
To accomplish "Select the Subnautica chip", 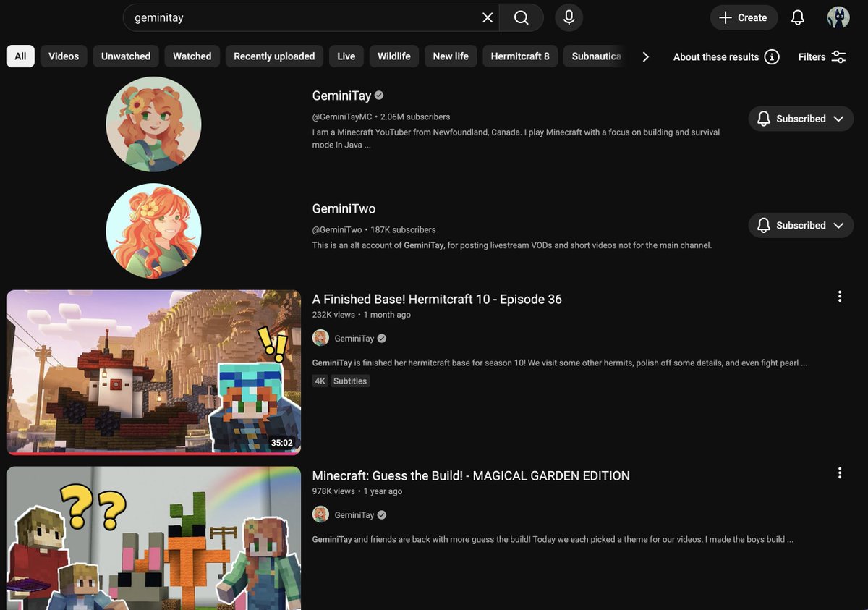I will [x=596, y=56].
